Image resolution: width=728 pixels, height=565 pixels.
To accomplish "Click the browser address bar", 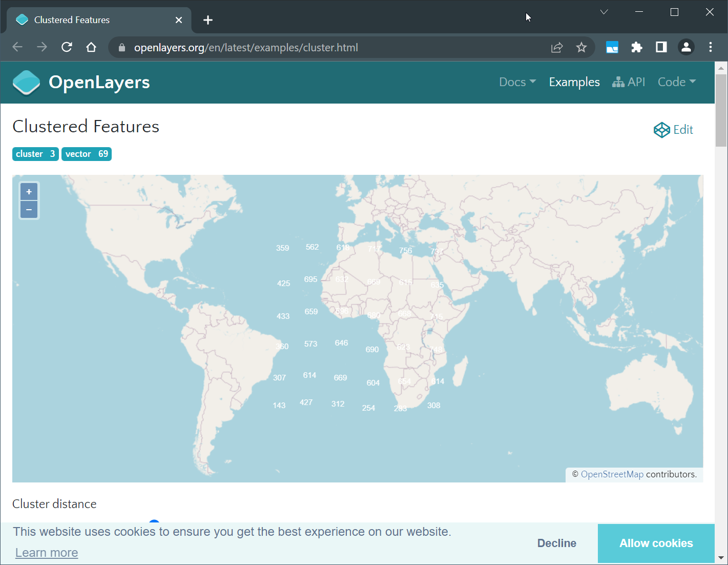I will [x=307, y=47].
